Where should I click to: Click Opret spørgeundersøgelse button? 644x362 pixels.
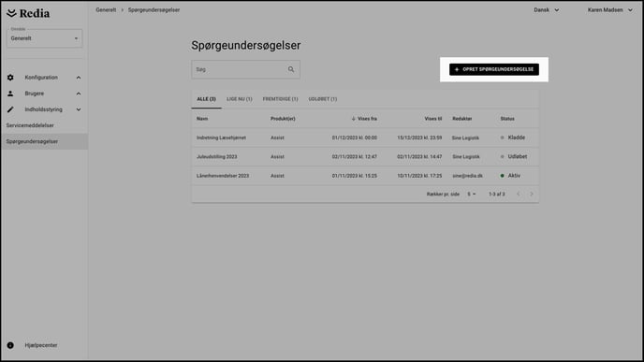(494, 69)
